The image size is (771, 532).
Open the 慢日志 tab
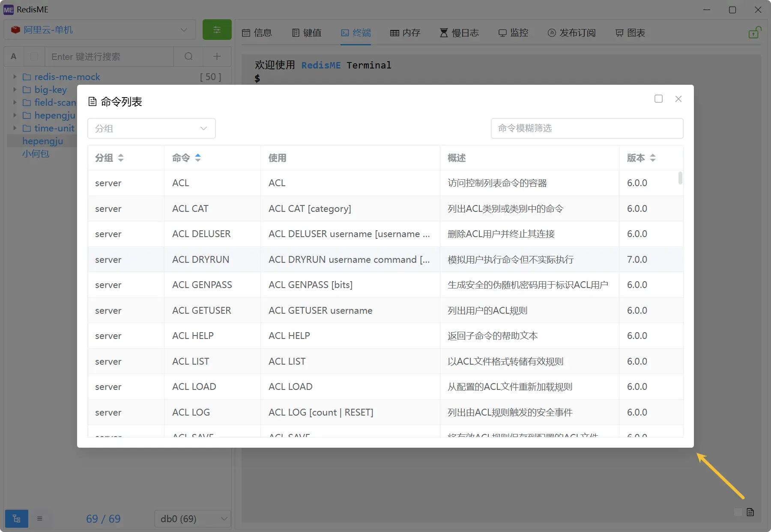click(459, 33)
